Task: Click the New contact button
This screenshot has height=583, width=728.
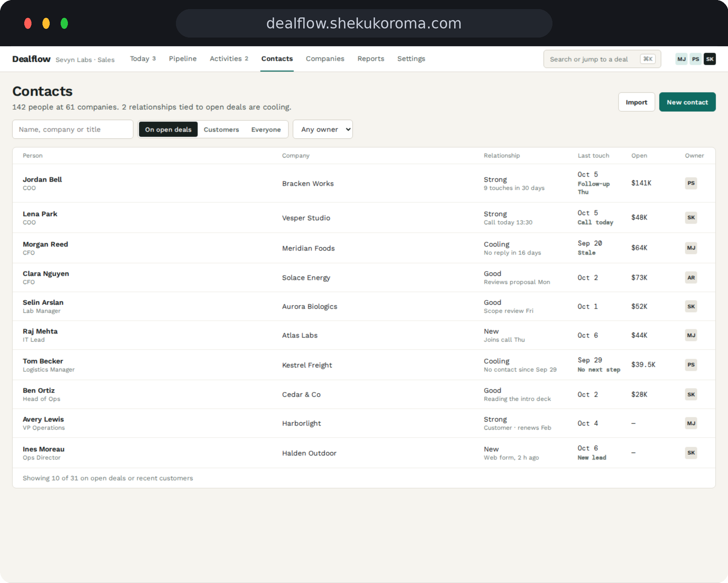Action: click(687, 102)
